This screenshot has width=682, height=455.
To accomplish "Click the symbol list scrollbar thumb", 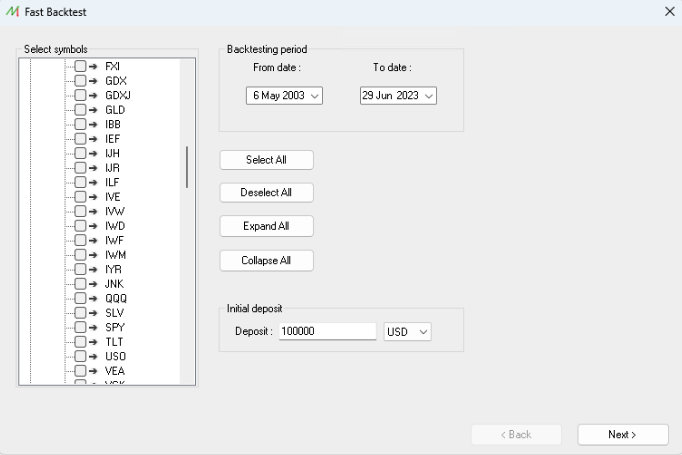I will coord(187,167).
